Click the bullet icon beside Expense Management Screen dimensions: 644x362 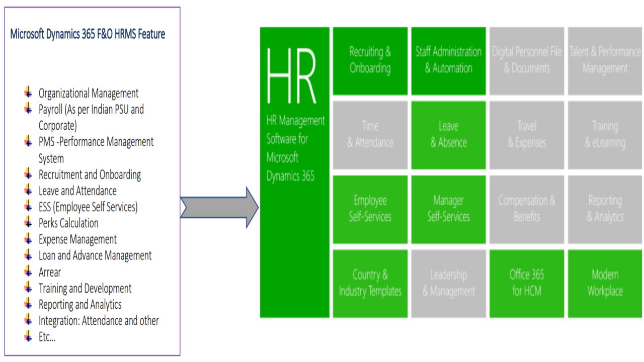[29, 239]
